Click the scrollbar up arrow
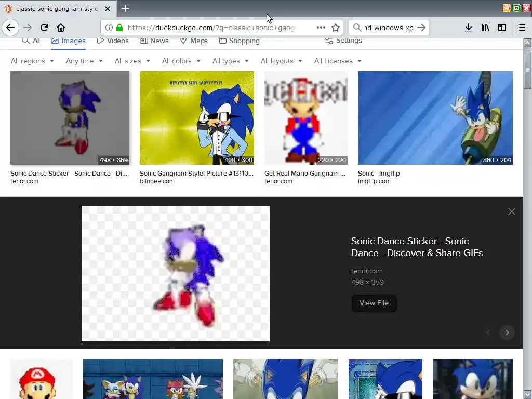The width and height of the screenshot is (532, 399). click(x=527, y=43)
